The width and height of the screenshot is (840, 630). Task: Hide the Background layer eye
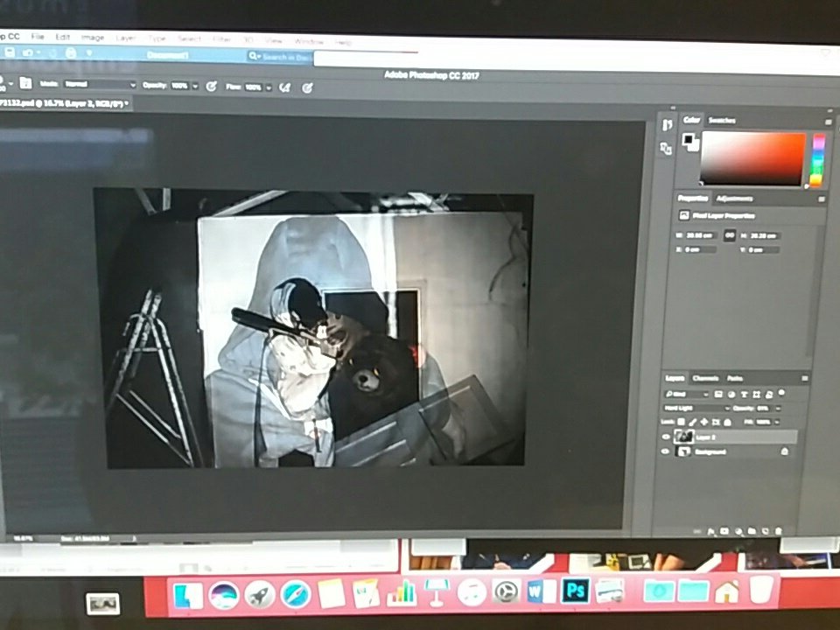(666, 451)
